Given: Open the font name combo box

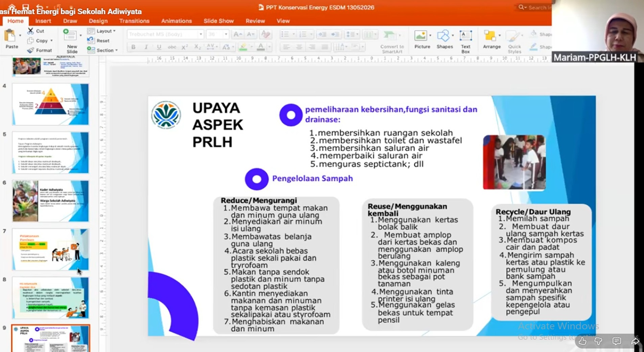Looking at the screenshot, I should pyautogui.click(x=165, y=34).
